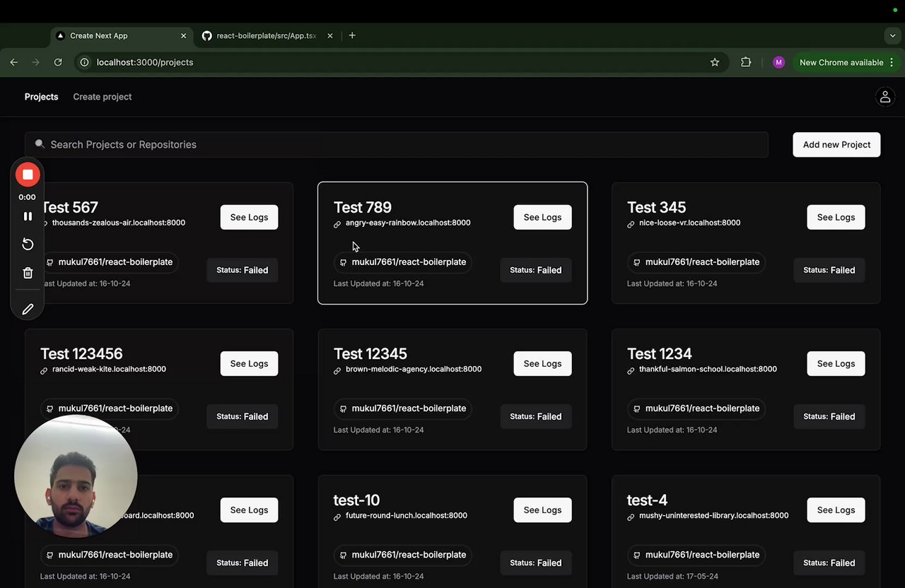Click link icon beside mushy-uninterested-library URL

tap(631, 517)
